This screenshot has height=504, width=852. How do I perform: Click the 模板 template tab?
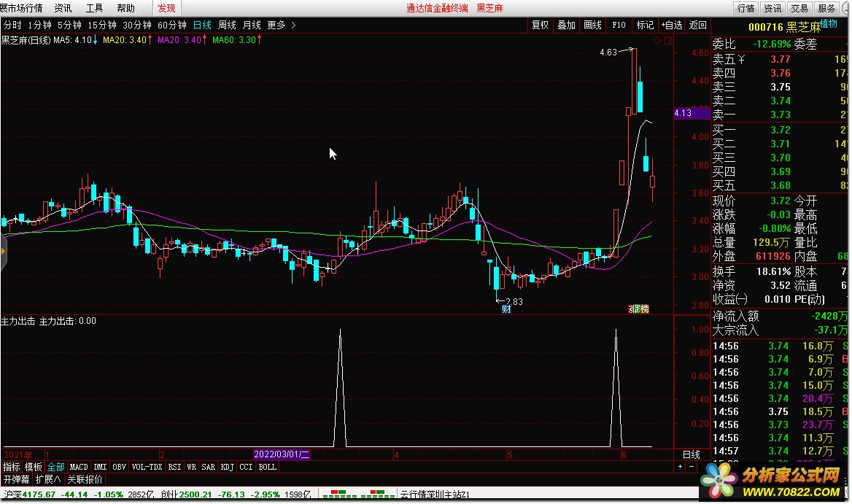(x=33, y=467)
